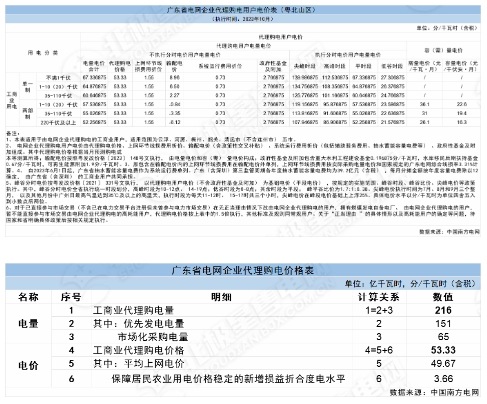The height and width of the screenshot is (404, 487).
Task: Click 序号 4 in the 工商业代理购电价格 row
Action: [71, 350]
